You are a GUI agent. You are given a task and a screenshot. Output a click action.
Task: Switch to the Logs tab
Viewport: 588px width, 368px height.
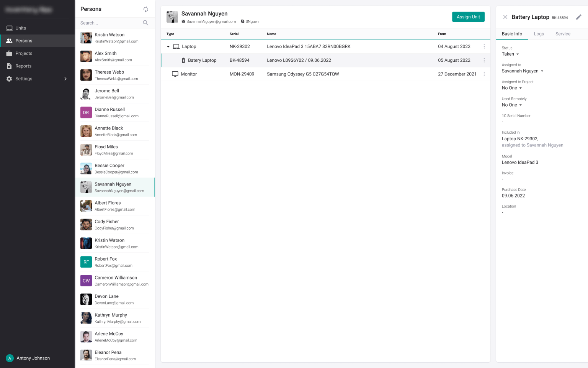539,34
